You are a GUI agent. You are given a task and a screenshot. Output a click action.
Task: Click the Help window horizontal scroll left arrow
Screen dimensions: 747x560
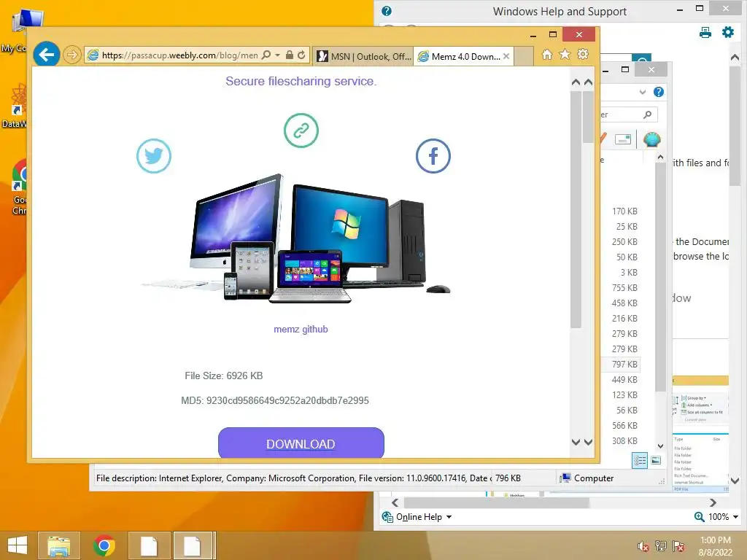pyautogui.click(x=395, y=503)
